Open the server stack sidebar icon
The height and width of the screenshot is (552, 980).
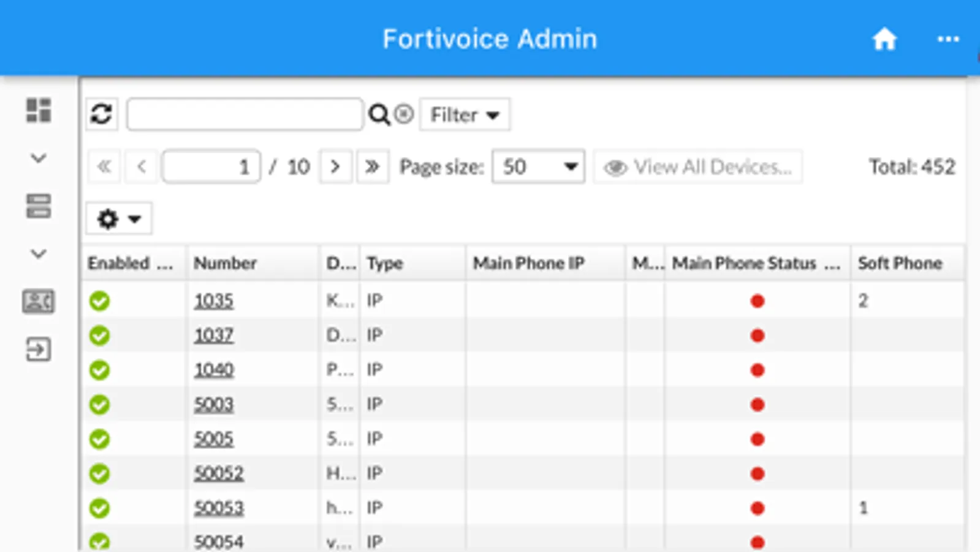(38, 206)
